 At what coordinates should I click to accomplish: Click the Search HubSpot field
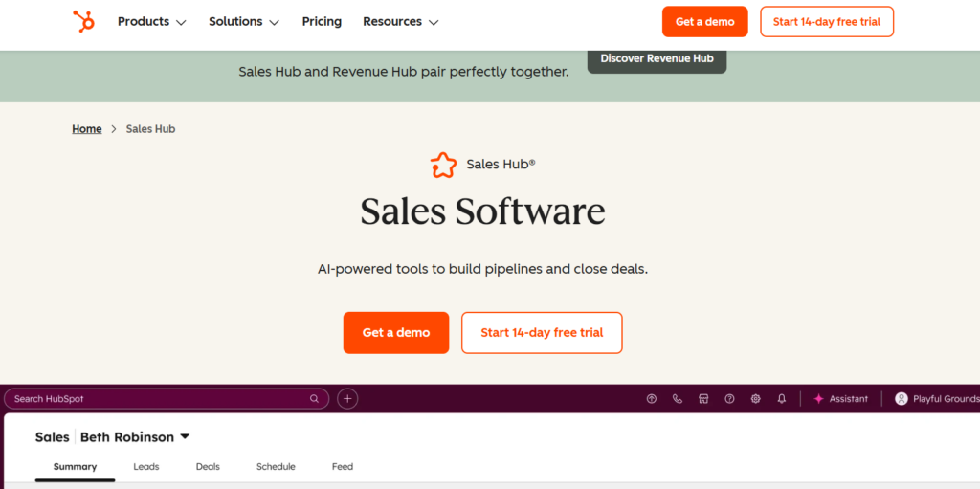coord(167,399)
